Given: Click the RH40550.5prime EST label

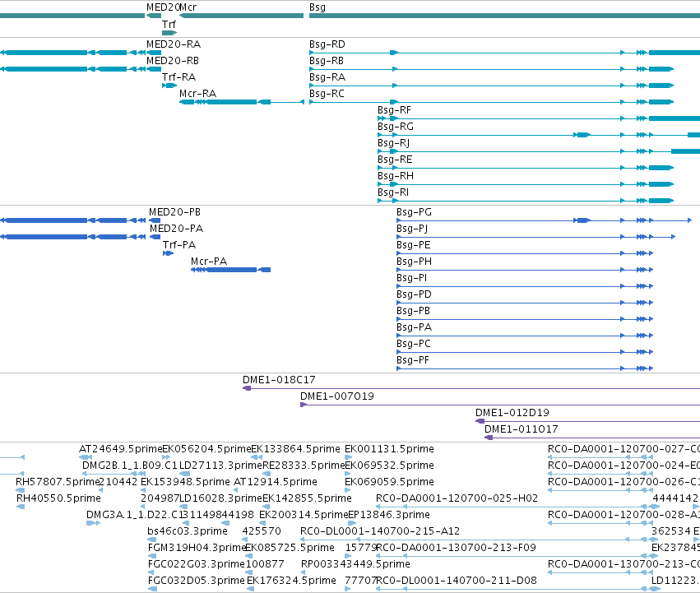Looking at the screenshot, I should [58, 498].
